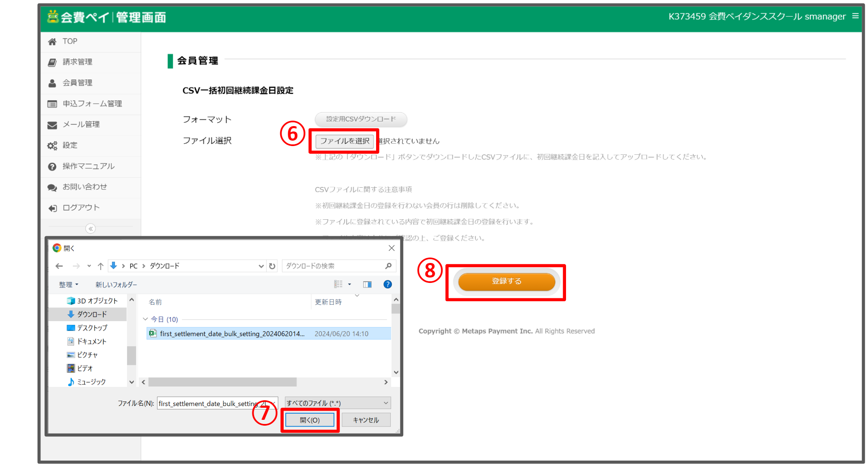868x466 pixels.
Task: Open 請求管理 in sidebar menu
Action: click(x=77, y=62)
